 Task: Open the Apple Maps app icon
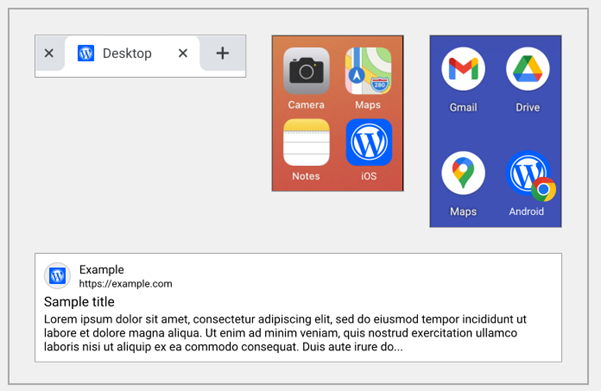pos(368,71)
